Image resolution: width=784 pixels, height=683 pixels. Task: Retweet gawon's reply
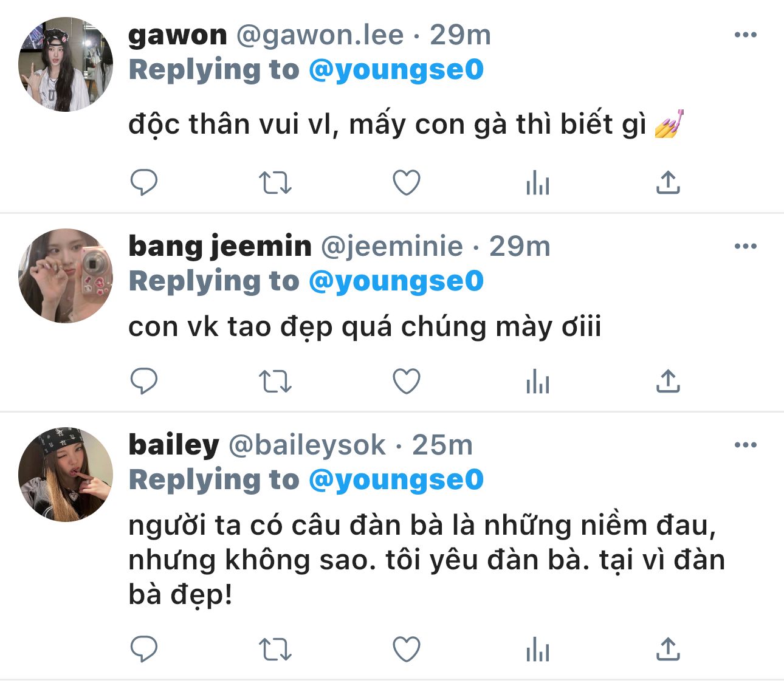(275, 182)
